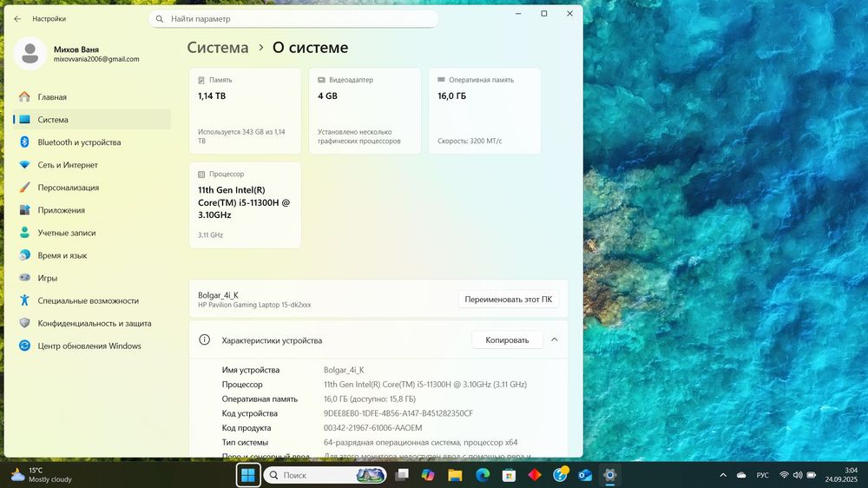Open File Explorer from the taskbar

click(455, 475)
